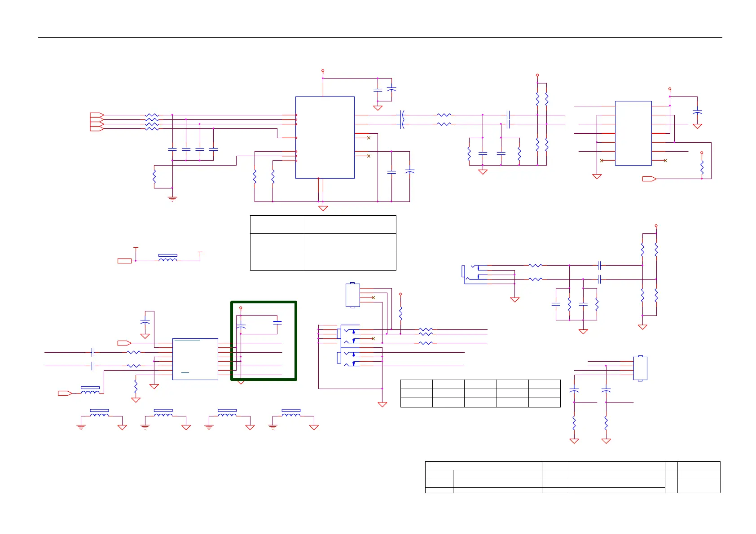Select the leftmost ferrite bead in the four-bead row
This screenshot has width=756, height=534.
pyautogui.click(x=99, y=413)
